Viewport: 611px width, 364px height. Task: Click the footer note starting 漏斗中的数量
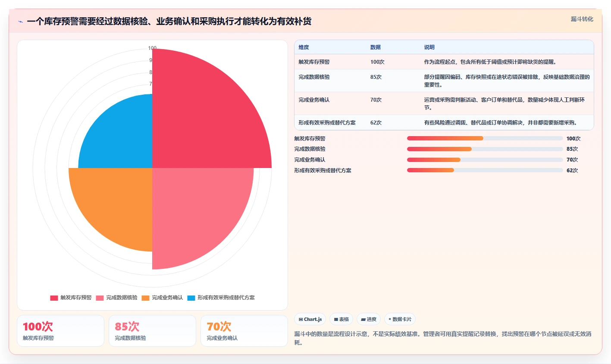(x=443, y=338)
